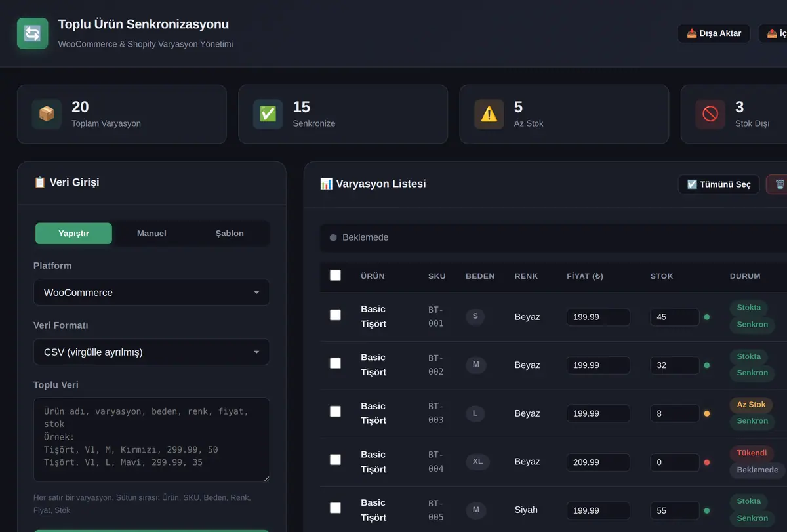Viewport: 787px width, 532px height.
Task: Click the Az Stok badge in BT-003 row
Action: [751, 405]
